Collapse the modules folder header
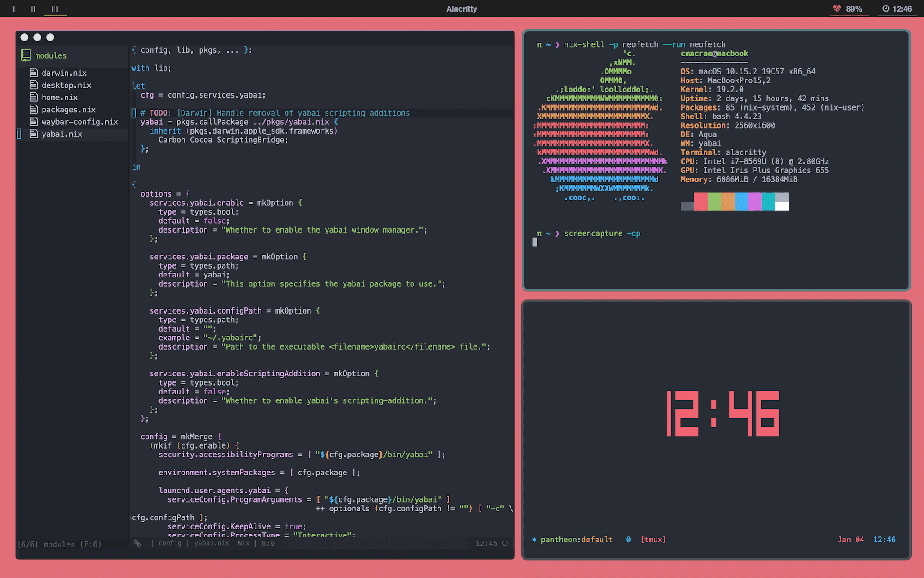The image size is (924, 578). tap(51, 55)
